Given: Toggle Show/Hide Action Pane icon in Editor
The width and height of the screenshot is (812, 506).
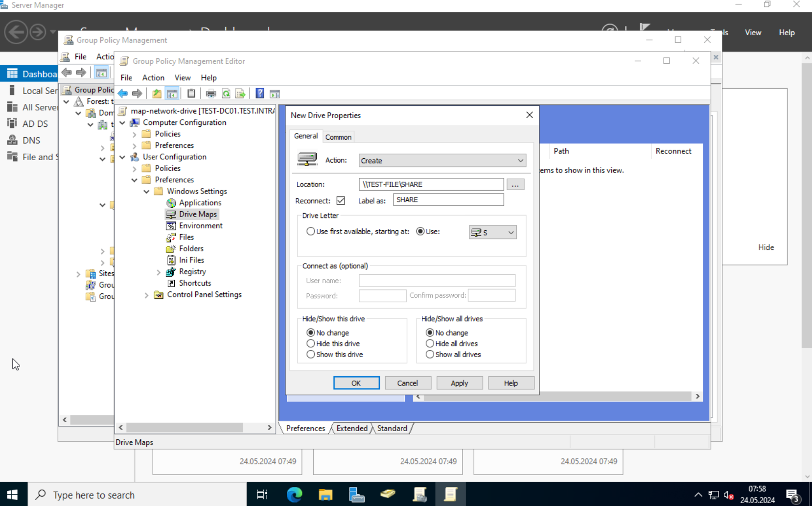Looking at the screenshot, I should 275,94.
